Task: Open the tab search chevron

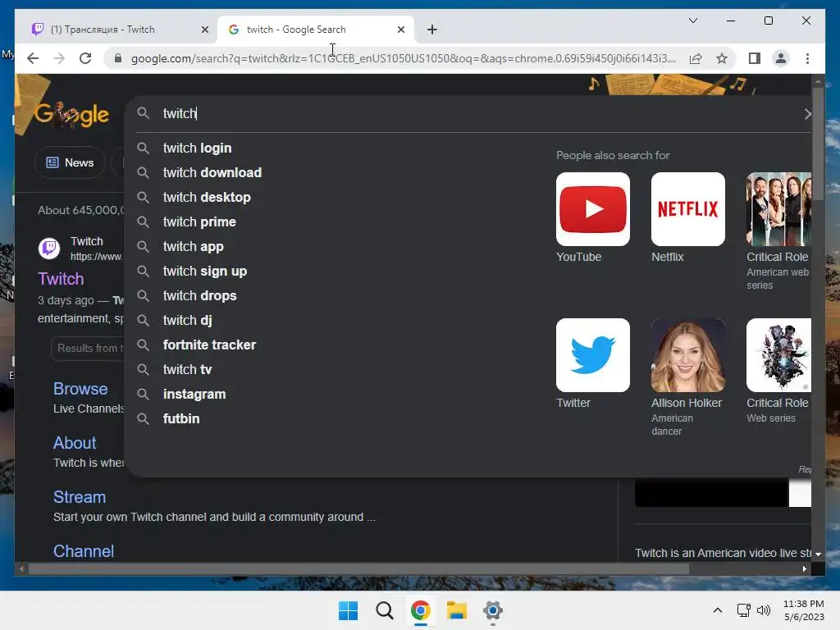Action: click(x=692, y=21)
